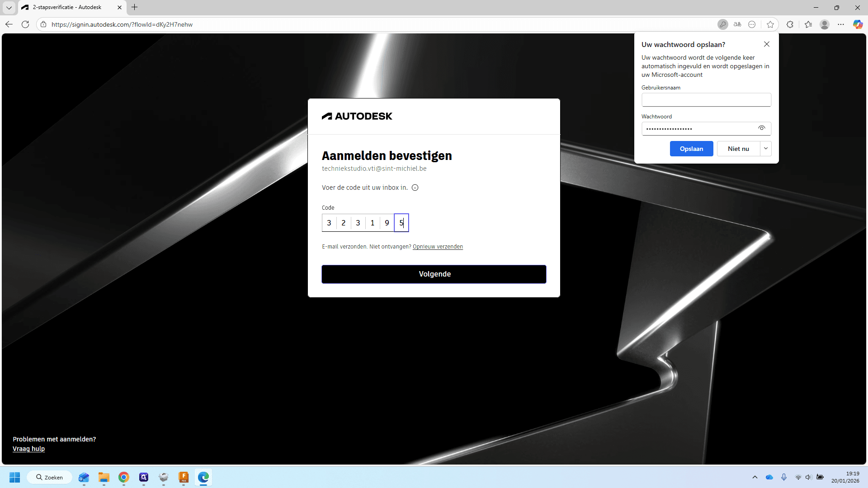Open a new browser tab
The height and width of the screenshot is (488, 868).
pos(135,7)
